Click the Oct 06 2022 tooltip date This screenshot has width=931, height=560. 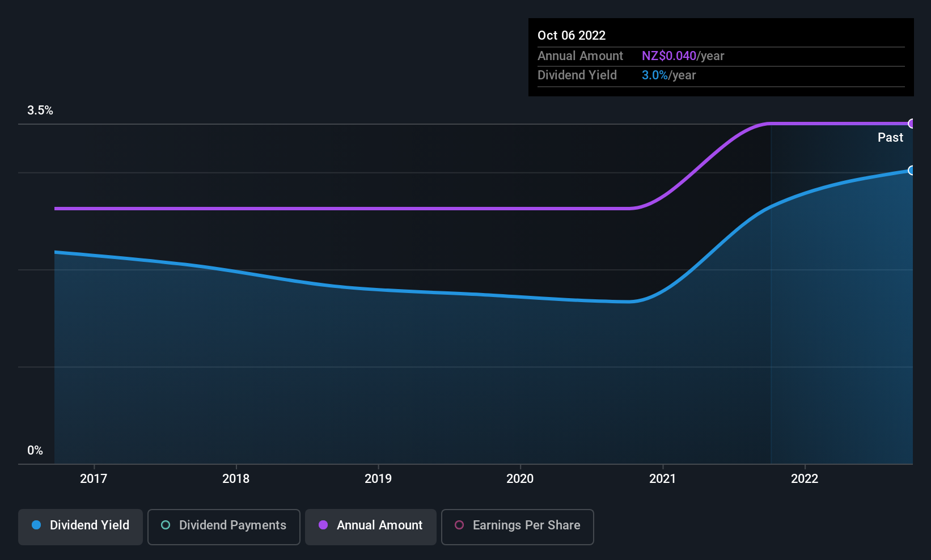[572, 35]
